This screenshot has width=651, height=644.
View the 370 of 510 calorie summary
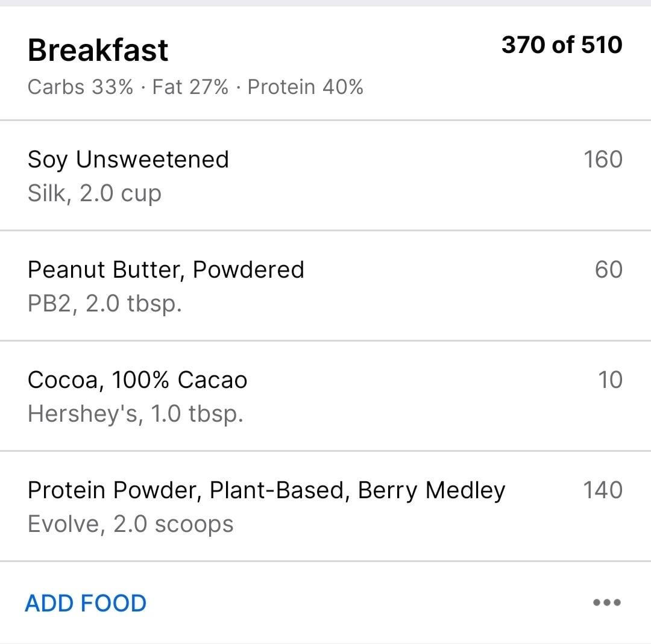562,45
